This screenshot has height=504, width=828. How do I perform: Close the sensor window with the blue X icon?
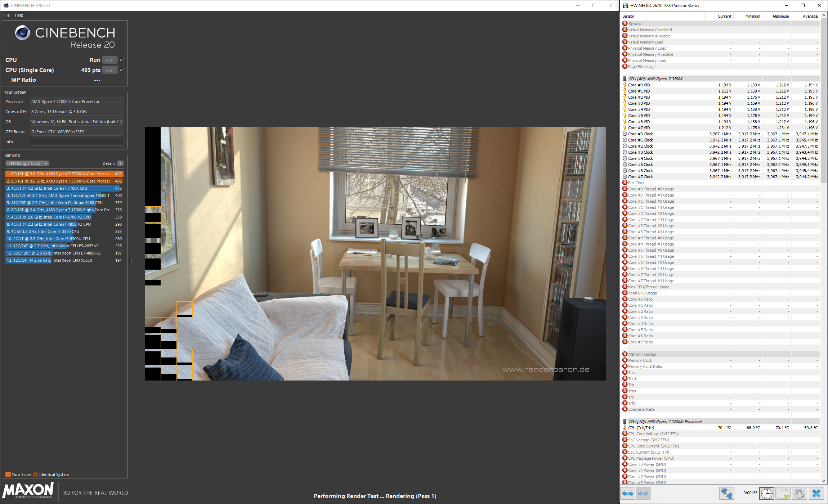816,493
